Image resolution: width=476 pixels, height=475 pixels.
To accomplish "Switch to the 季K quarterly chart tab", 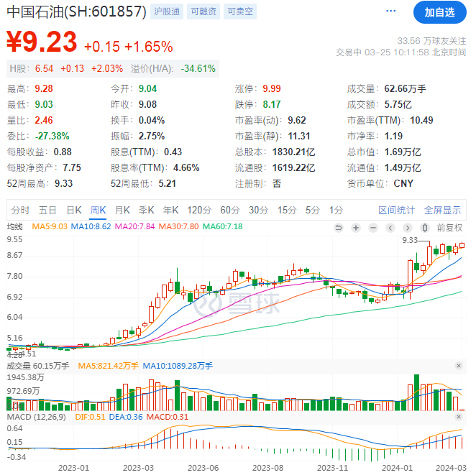I will (146, 210).
